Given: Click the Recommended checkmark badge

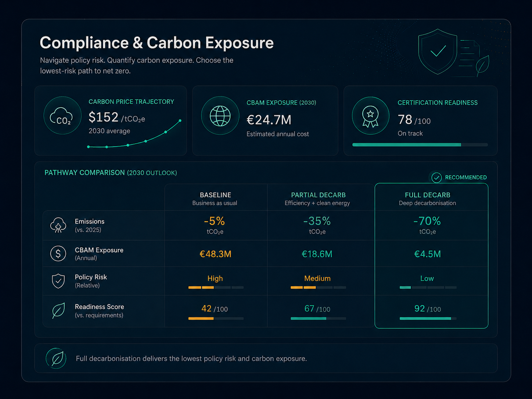Looking at the screenshot, I should [459, 177].
